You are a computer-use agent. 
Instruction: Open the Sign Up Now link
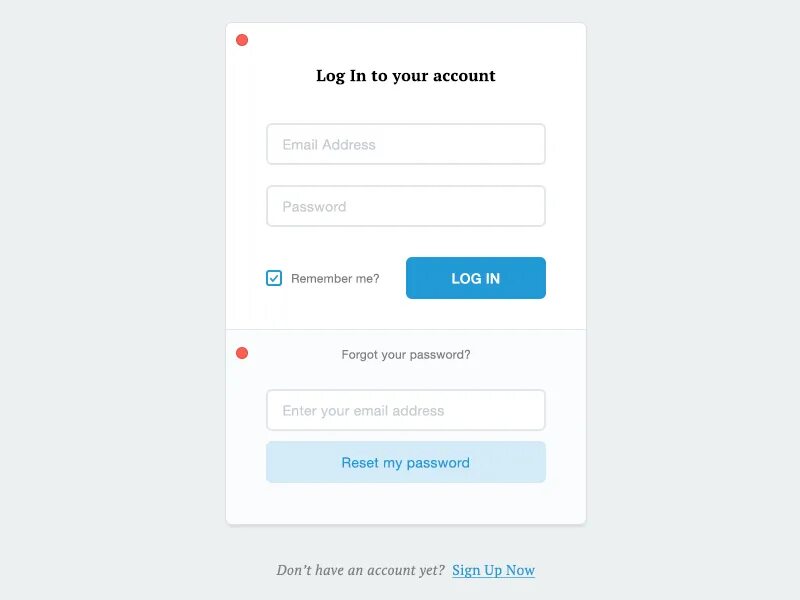point(493,570)
